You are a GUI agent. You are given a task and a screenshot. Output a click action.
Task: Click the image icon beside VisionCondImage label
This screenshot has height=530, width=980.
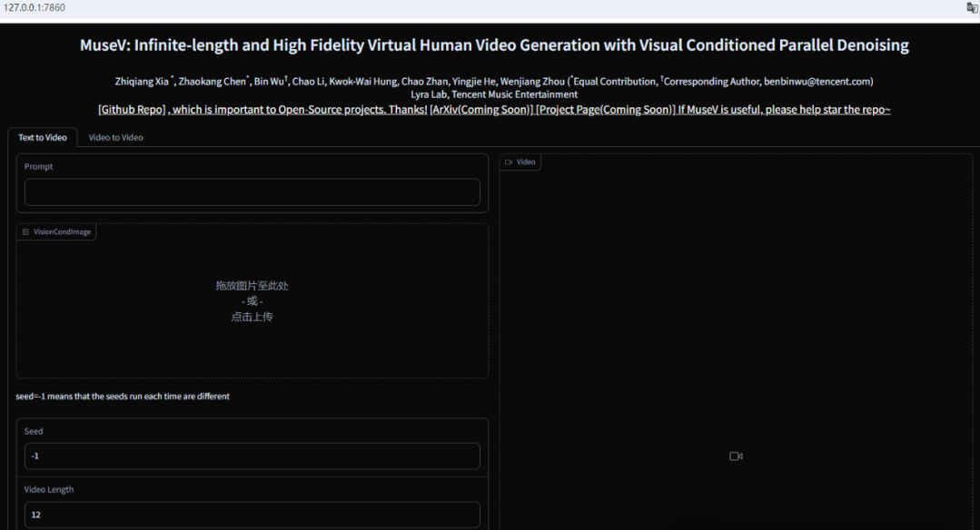click(x=25, y=232)
